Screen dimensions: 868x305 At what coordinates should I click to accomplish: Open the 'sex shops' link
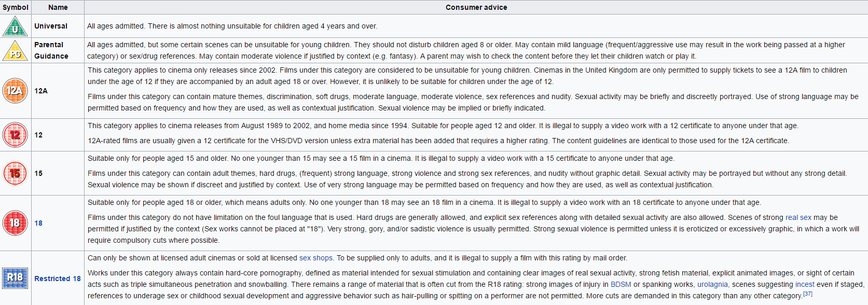point(316,258)
